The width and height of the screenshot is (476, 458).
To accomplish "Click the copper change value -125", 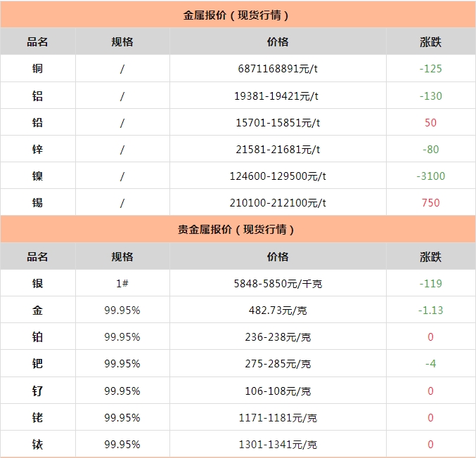I will (x=430, y=69).
